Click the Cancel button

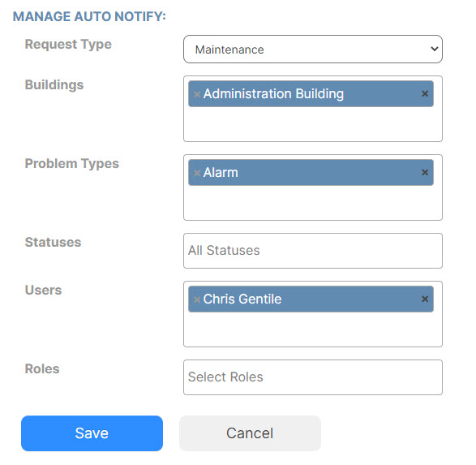[x=250, y=433]
